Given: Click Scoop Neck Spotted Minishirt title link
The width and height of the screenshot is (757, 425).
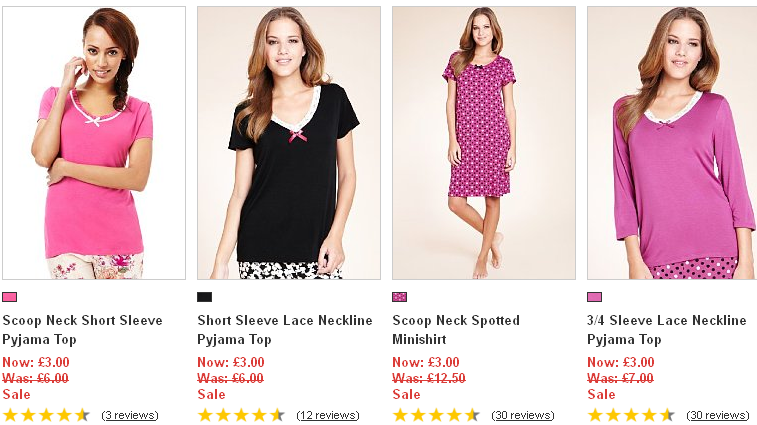Looking at the screenshot, I should point(456,321).
